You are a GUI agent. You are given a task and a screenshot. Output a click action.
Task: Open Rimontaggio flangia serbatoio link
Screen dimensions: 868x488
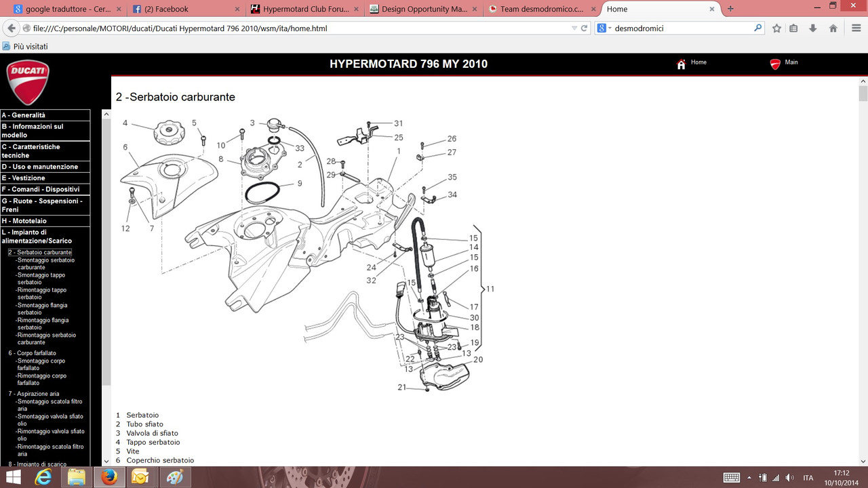coord(42,323)
